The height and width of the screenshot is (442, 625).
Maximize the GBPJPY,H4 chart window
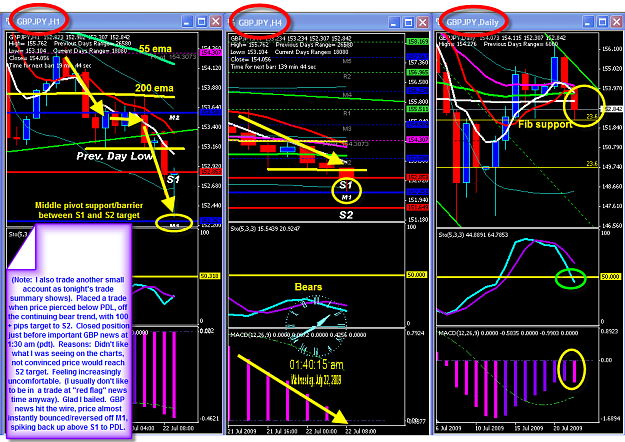[409, 23]
